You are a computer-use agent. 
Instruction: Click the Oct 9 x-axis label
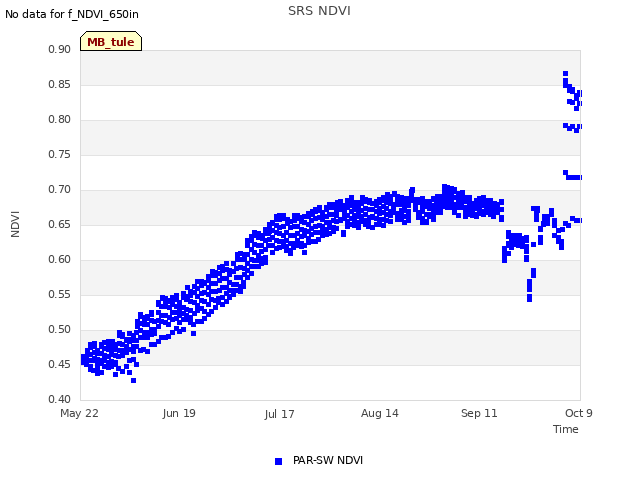[578, 413]
